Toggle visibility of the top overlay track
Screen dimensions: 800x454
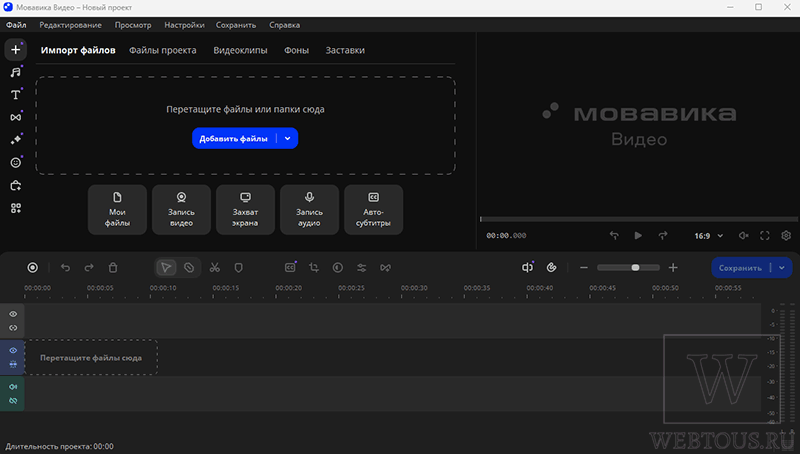13,314
